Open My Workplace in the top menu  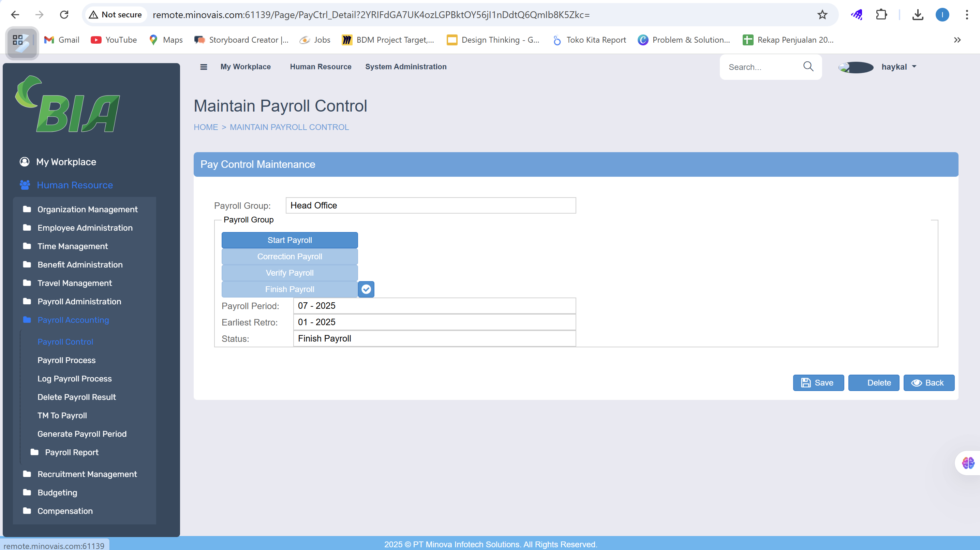[246, 67]
